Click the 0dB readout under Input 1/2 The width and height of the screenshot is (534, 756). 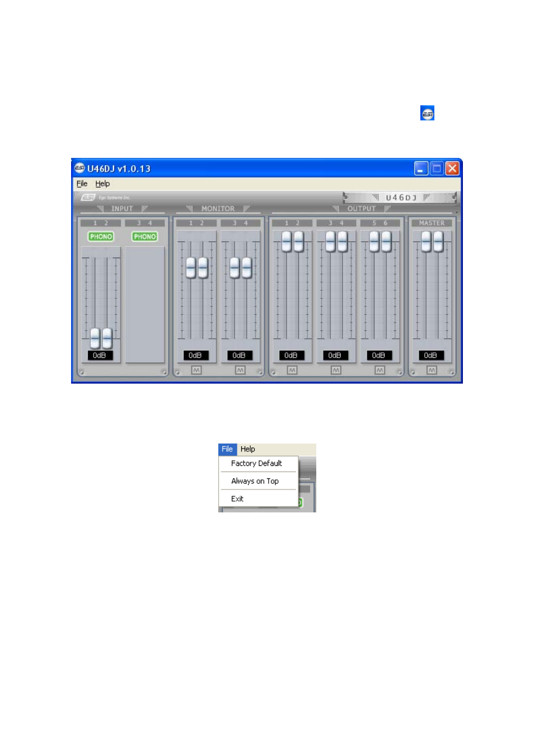click(x=100, y=355)
